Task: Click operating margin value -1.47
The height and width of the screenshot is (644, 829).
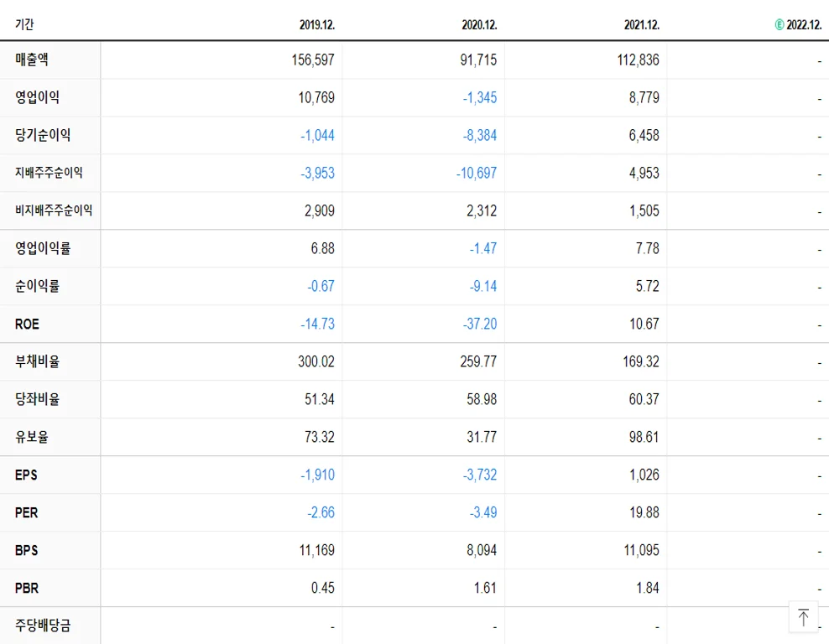Action: coord(483,248)
